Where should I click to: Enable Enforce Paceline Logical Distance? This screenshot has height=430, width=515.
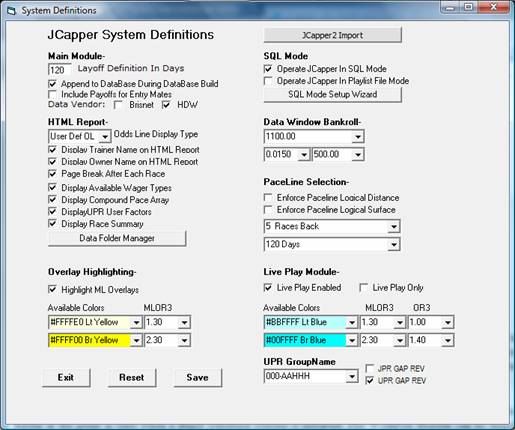[268, 197]
